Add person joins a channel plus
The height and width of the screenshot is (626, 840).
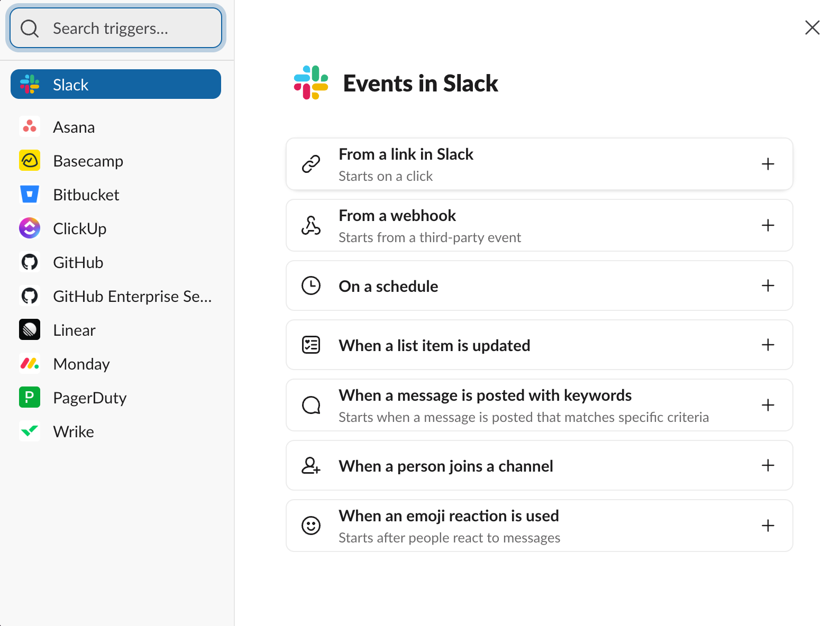coord(768,465)
